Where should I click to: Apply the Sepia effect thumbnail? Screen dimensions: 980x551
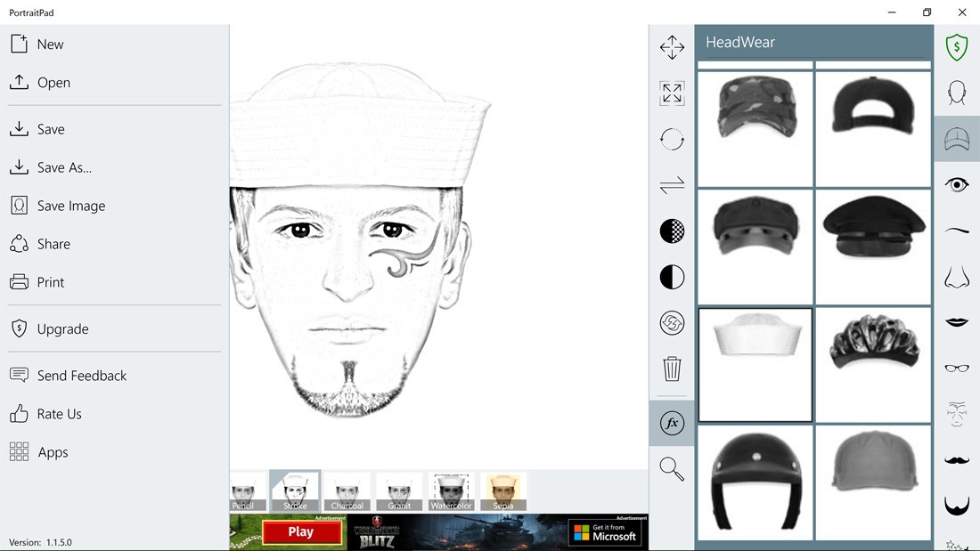[503, 491]
